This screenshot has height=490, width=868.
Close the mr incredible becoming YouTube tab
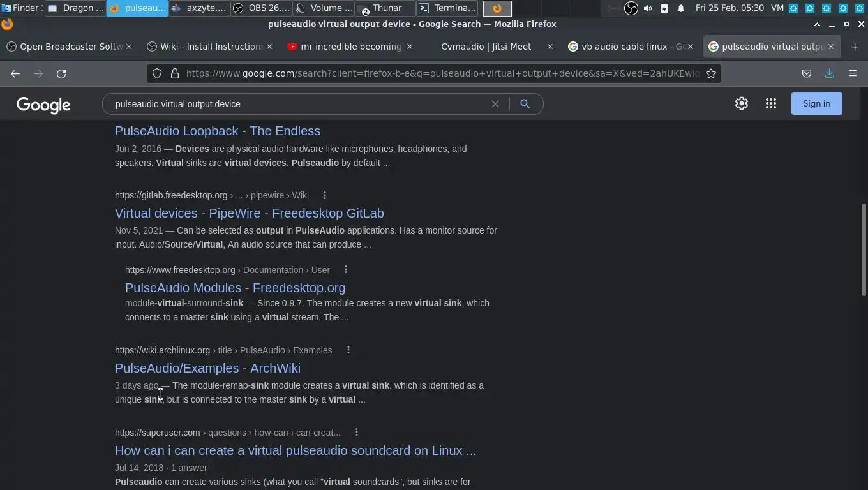click(x=410, y=47)
